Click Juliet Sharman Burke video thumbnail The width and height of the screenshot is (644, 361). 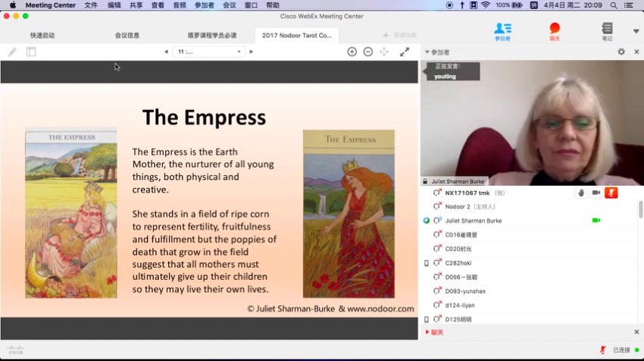[x=533, y=123]
